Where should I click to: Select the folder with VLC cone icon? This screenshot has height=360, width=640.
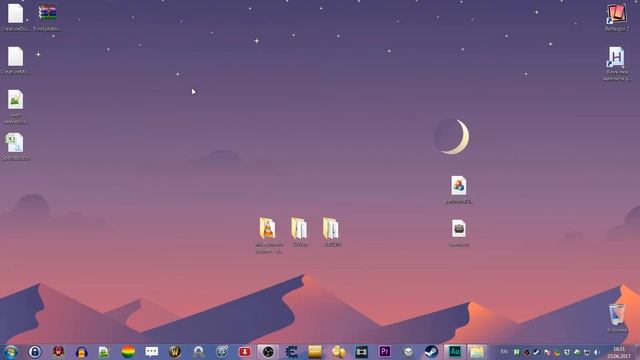click(268, 235)
